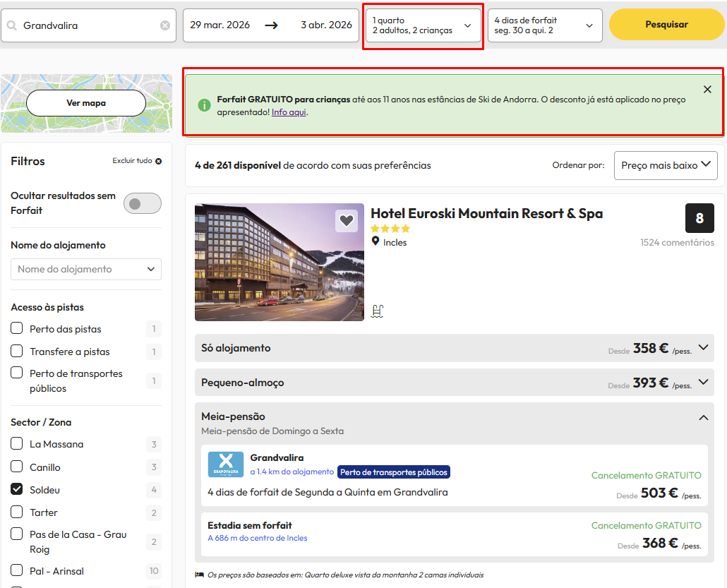The image size is (727, 588).
Task: Click A 686 m do centro de Incles
Action: click(258, 538)
